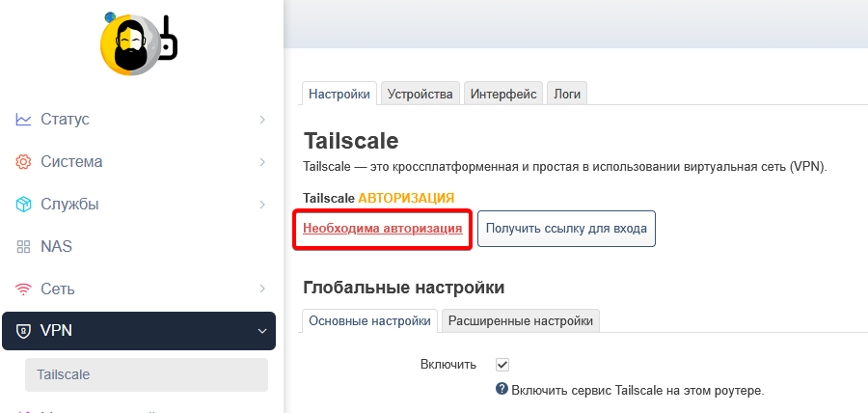Click the Система gear icon
This screenshot has height=413, width=868.
click(x=23, y=162)
